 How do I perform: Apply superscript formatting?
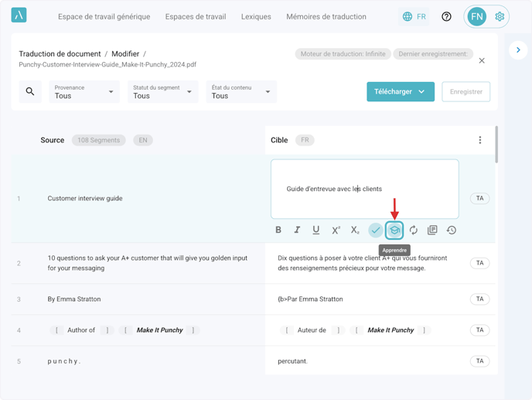(336, 230)
